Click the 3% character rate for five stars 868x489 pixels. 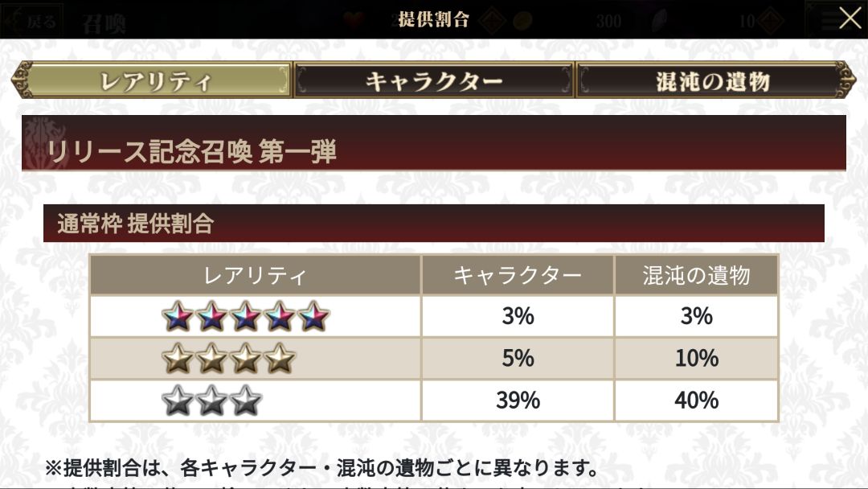518,316
